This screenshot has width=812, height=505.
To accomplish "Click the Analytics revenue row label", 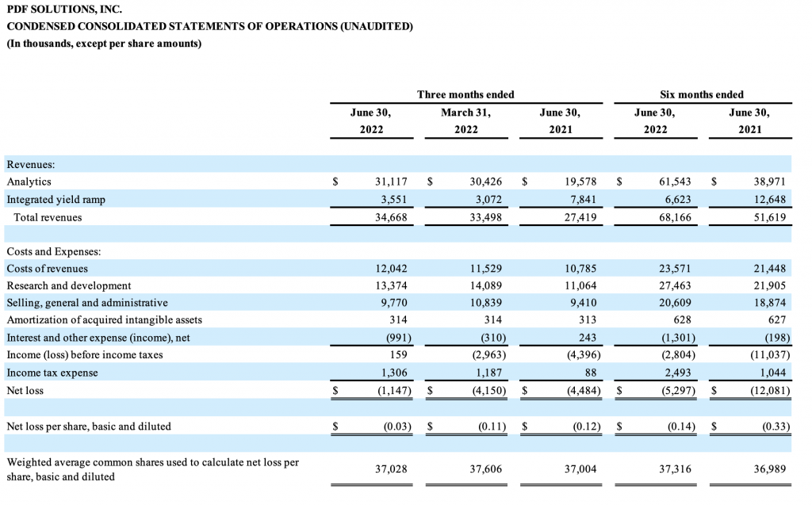I will (x=29, y=182).
